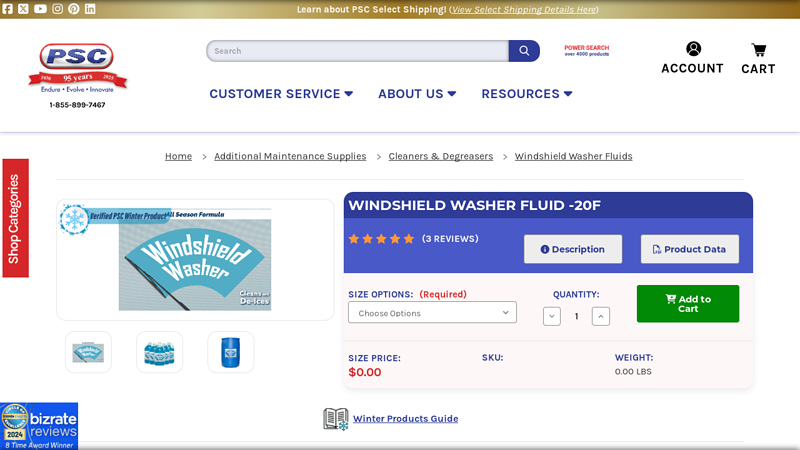Click the five-star rating

click(x=381, y=239)
